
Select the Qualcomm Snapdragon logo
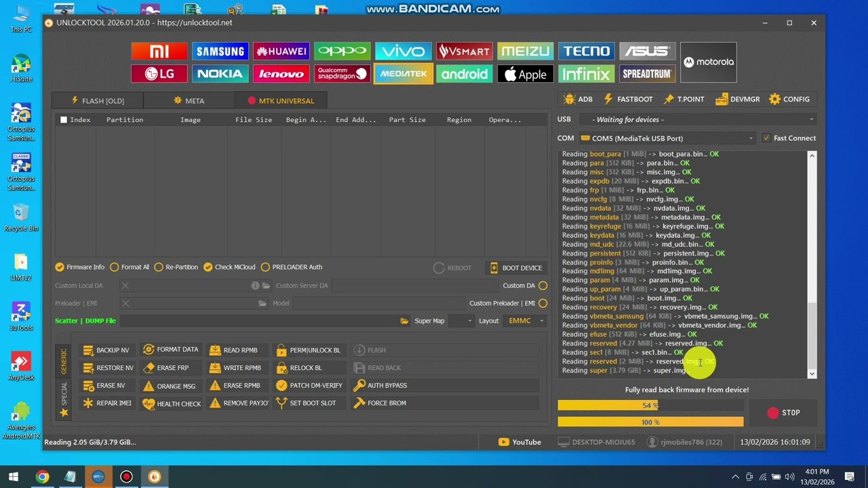[x=342, y=74]
